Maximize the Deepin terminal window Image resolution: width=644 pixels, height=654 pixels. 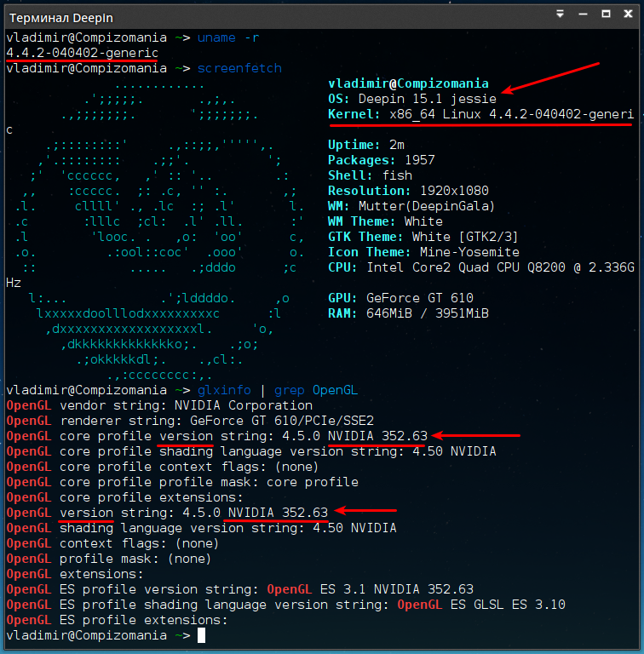(x=606, y=14)
